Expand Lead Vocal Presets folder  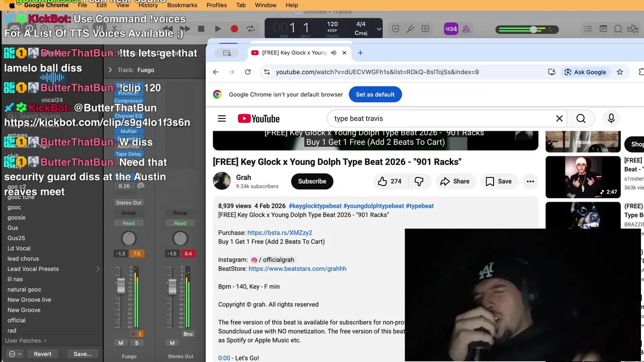click(98, 269)
